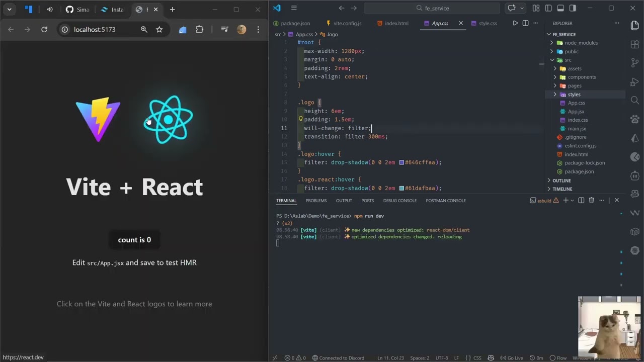
Task: Click the VS Code hamburger menu
Action: point(294,8)
